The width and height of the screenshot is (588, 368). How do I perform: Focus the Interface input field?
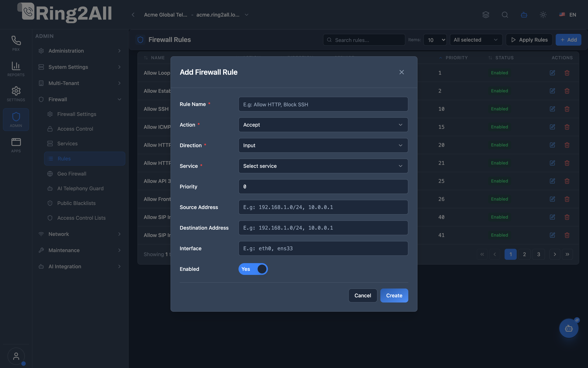pos(323,249)
